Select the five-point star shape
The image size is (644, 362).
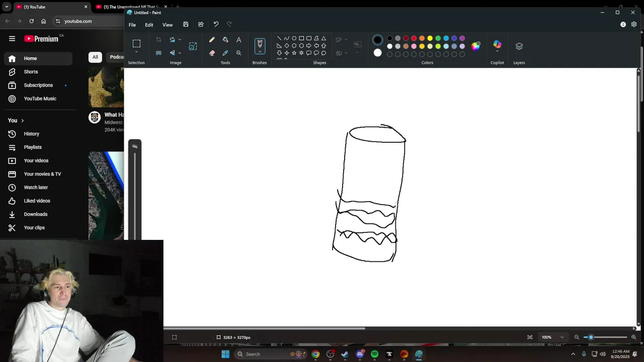(x=294, y=53)
